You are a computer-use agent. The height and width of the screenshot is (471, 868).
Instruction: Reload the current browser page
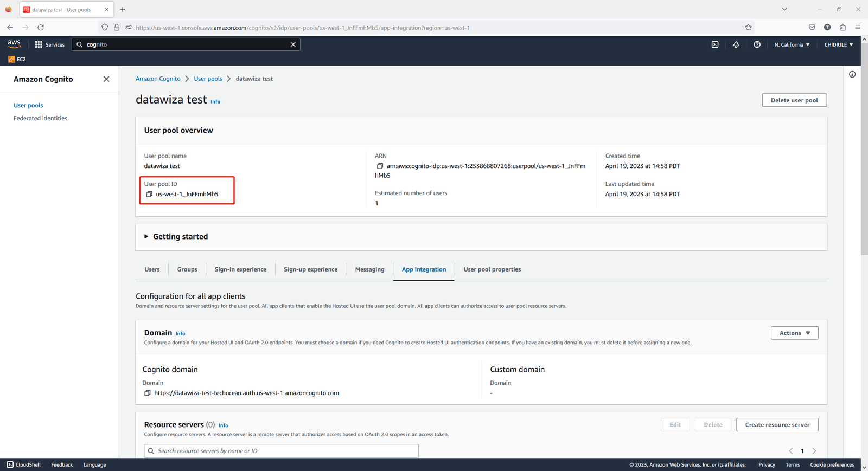coord(41,27)
